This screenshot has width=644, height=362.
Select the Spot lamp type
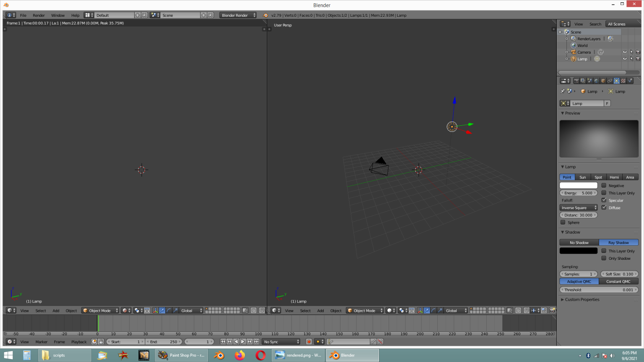[x=598, y=177]
